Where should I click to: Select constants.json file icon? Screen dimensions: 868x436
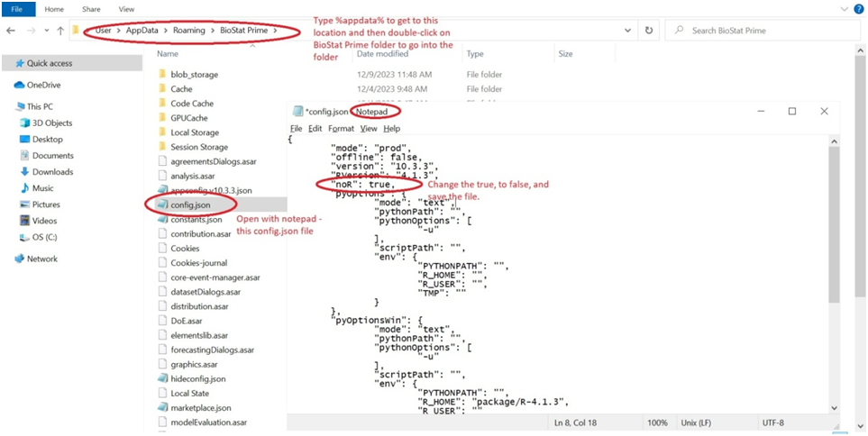tap(162, 219)
